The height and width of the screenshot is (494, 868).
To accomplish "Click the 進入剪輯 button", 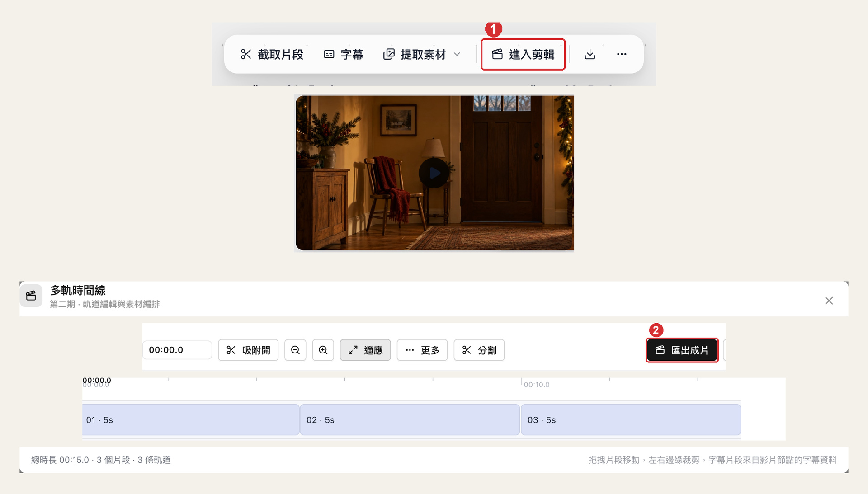I will coord(523,54).
